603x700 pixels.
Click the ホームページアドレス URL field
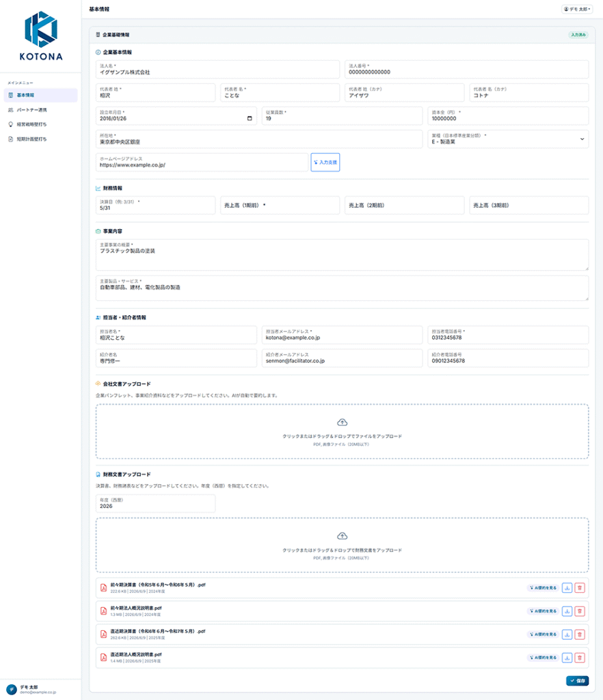202,162
